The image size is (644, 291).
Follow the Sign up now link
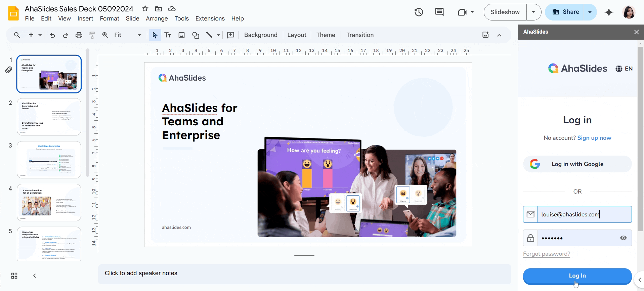pyautogui.click(x=594, y=138)
